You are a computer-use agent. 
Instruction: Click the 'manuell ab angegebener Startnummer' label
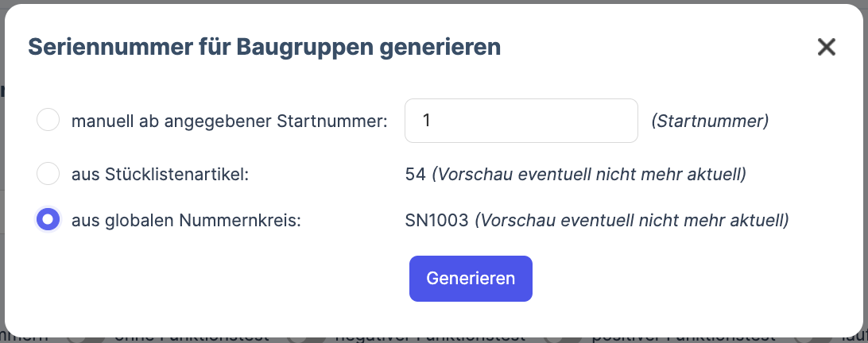(x=229, y=121)
